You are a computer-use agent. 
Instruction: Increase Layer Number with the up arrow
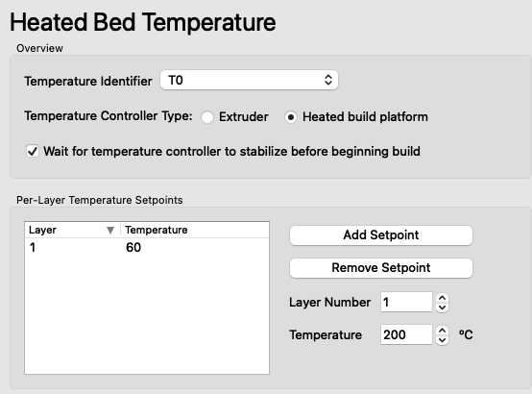442,298
